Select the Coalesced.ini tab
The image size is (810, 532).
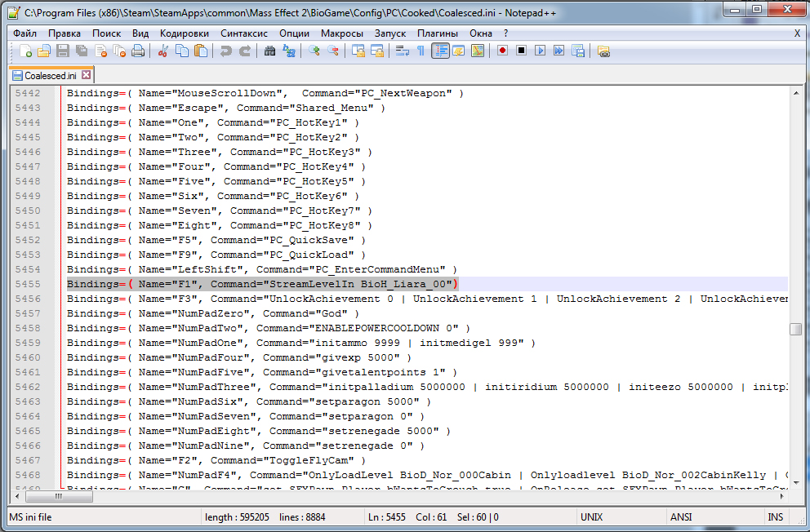tap(50, 75)
